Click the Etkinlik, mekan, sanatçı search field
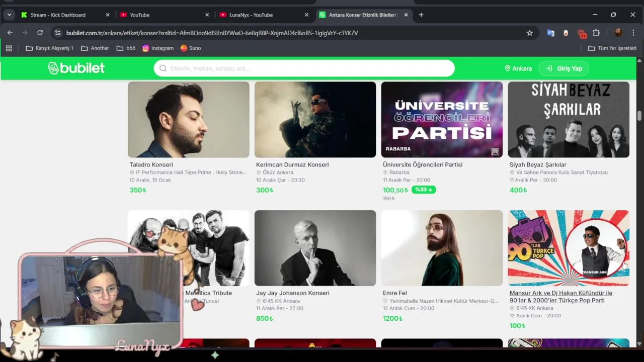 [x=304, y=68]
